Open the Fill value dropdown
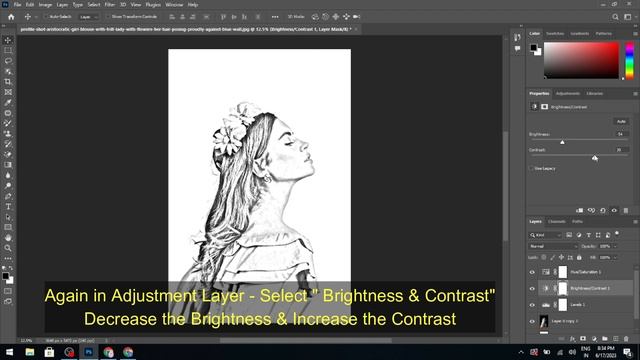This screenshot has height=360, width=640. (x=616, y=258)
